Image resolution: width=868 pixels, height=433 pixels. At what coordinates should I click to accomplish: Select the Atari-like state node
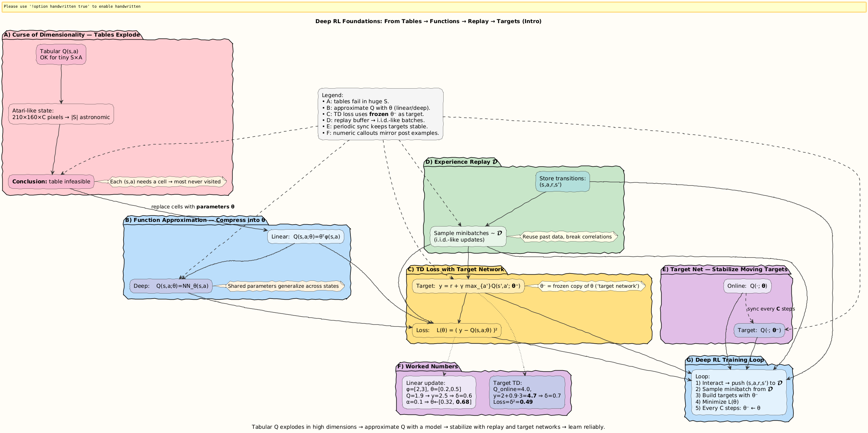[61, 114]
